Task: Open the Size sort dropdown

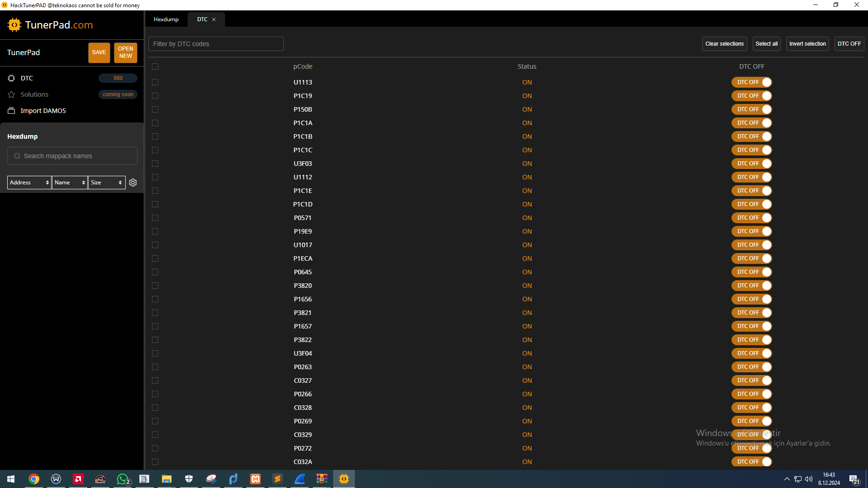Action: pyautogui.click(x=106, y=183)
